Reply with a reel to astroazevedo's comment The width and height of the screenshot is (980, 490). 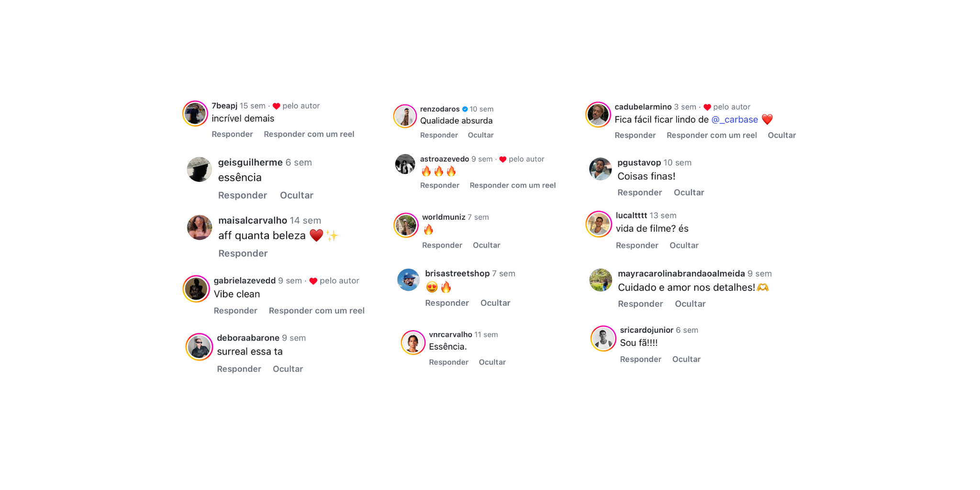click(512, 185)
